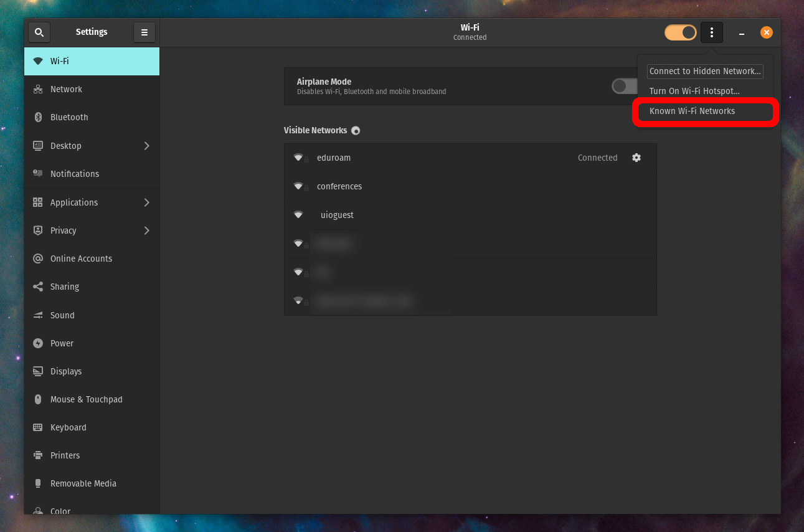Choose Turn On Wi-Fi Hotspot option
The height and width of the screenshot is (532, 804).
coord(705,91)
